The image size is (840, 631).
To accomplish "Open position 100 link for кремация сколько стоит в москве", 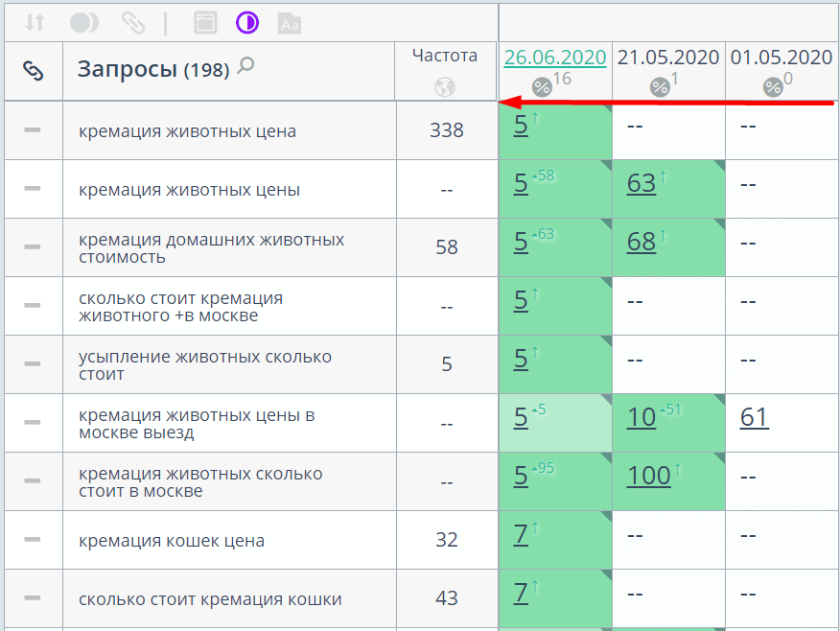I will (649, 476).
